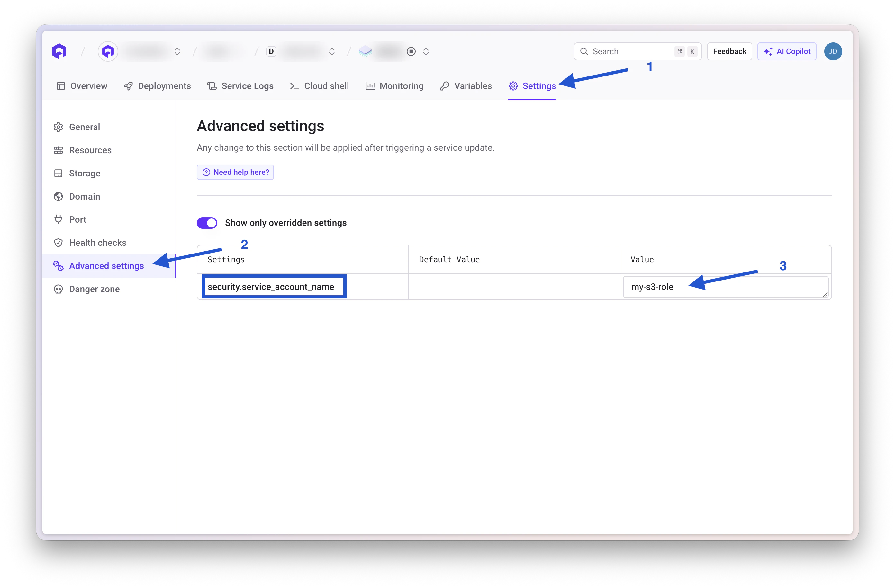The height and width of the screenshot is (588, 895).
Task: Click the Resources sliders icon
Action: pos(58,150)
